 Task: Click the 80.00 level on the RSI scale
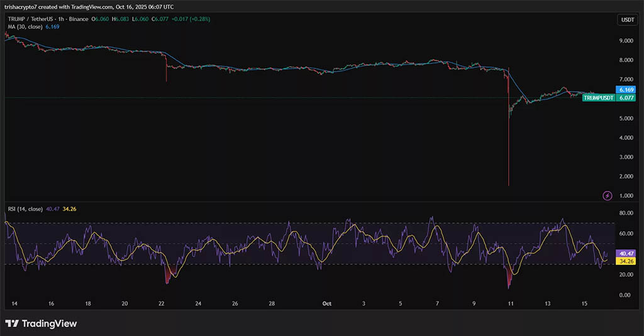click(x=626, y=213)
